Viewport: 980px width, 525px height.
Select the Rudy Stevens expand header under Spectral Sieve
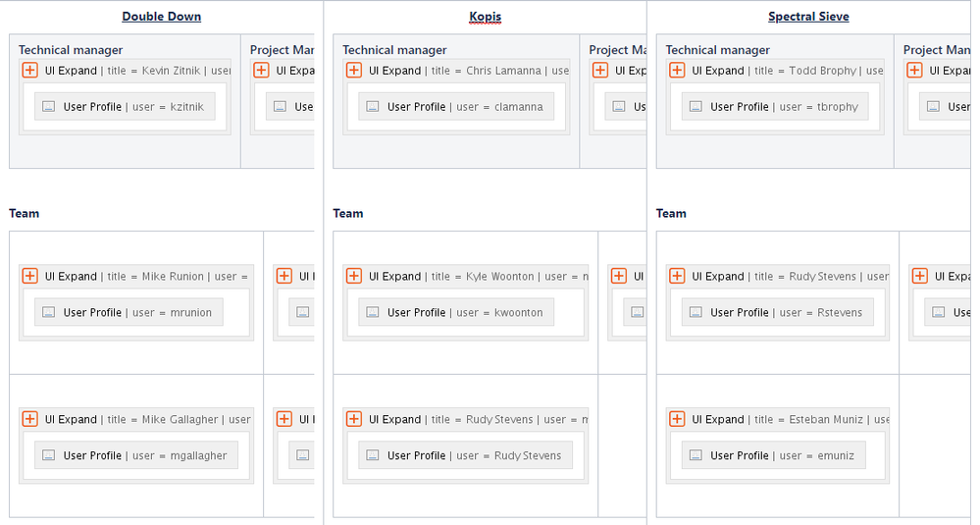(x=778, y=276)
